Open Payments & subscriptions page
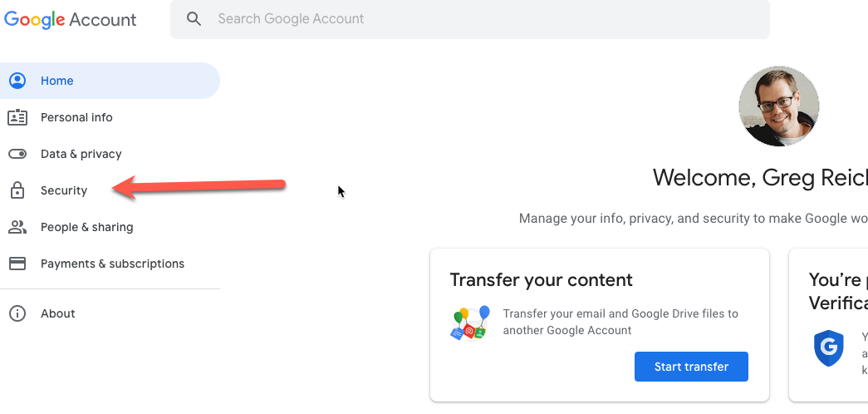The width and height of the screenshot is (868, 414). coord(112,264)
